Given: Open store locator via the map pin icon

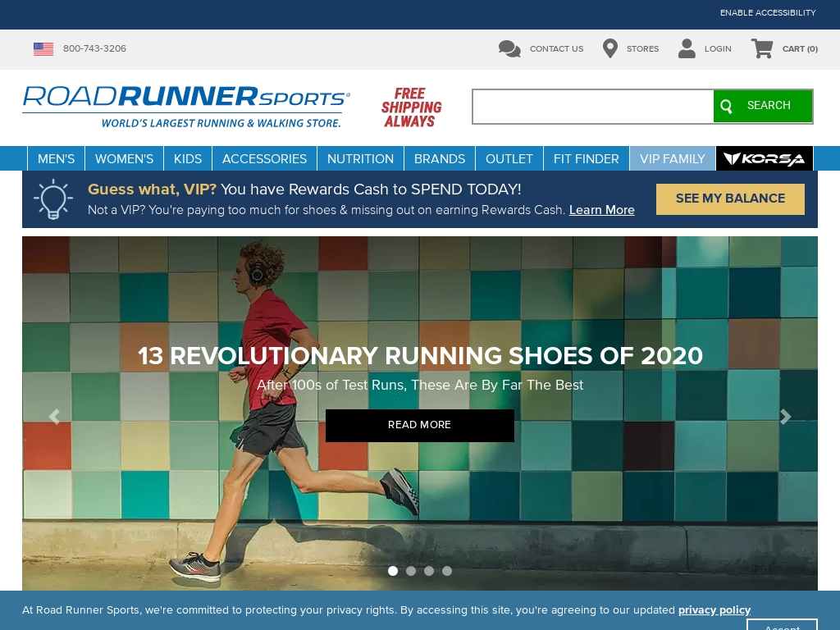Looking at the screenshot, I should pos(610,48).
